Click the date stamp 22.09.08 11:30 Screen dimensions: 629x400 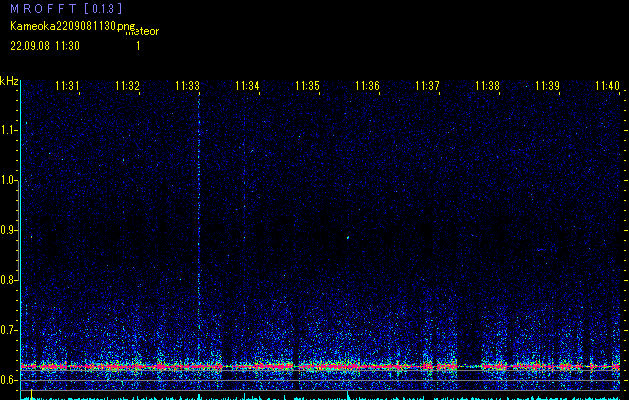pos(45,46)
